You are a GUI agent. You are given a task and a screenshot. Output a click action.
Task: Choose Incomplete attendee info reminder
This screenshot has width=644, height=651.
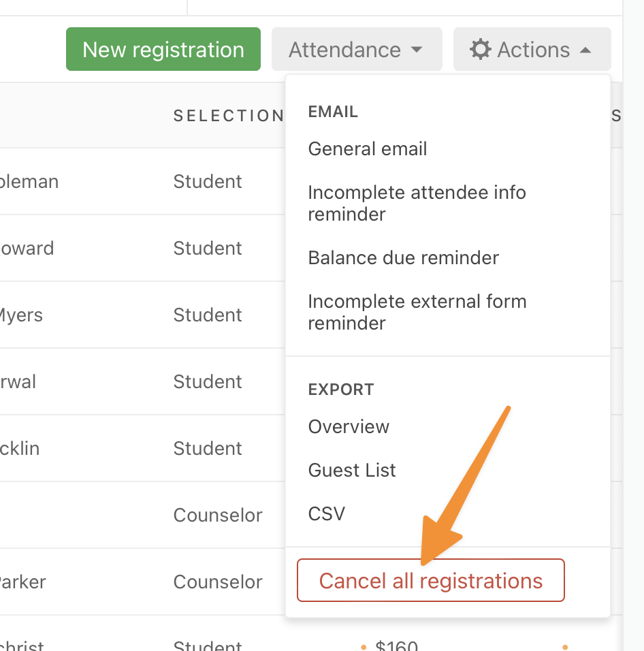pyautogui.click(x=417, y=203)
